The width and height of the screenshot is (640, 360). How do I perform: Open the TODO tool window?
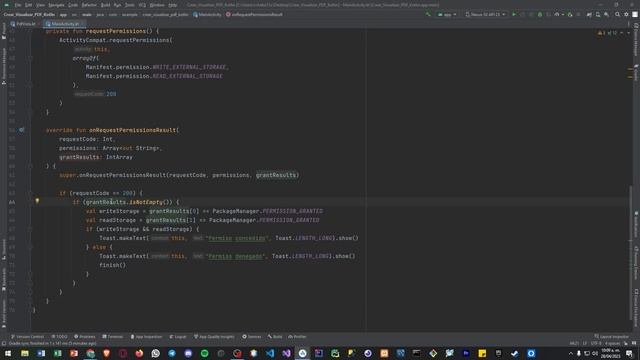pos(59,337)
